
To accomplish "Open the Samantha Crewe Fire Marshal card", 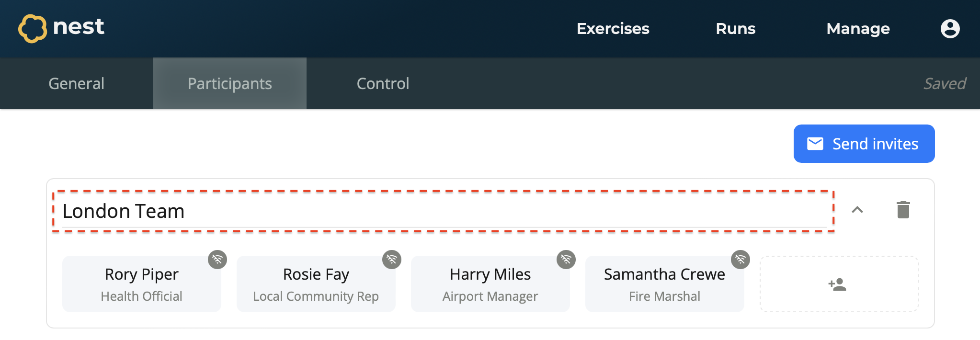I will pos(664,284).
